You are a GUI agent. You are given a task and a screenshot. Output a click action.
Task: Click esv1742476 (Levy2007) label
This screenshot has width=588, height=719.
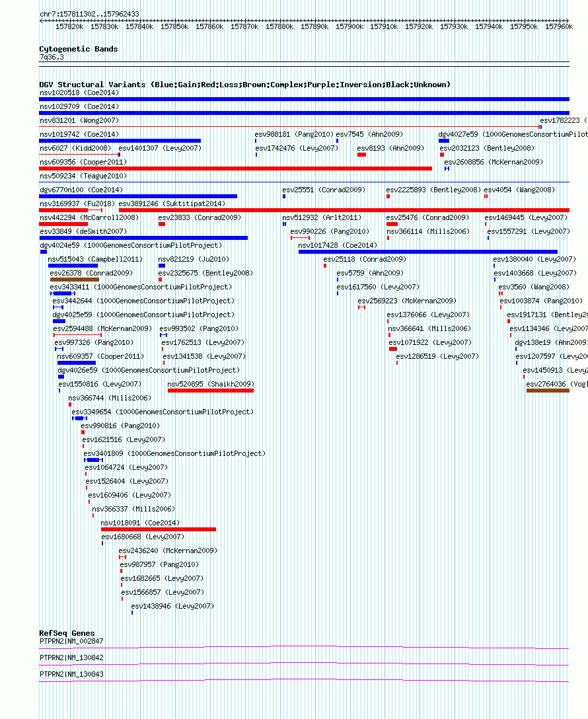[x=297, y=148]
